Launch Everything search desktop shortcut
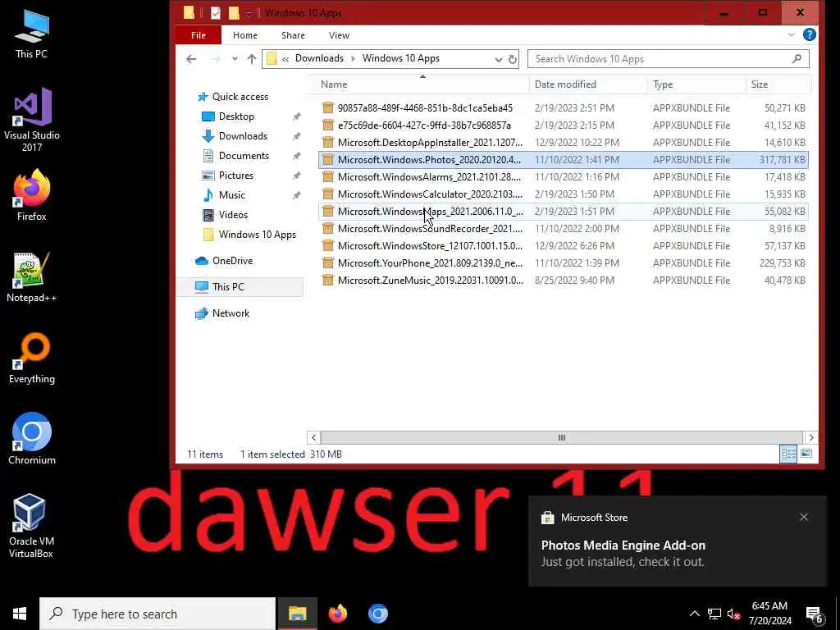Screen dimensions: 840x630 (32, 358)
